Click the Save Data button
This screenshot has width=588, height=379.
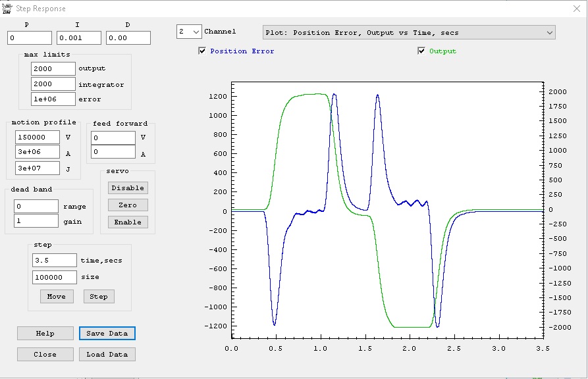pyautogui.click(x=107, y=334)
